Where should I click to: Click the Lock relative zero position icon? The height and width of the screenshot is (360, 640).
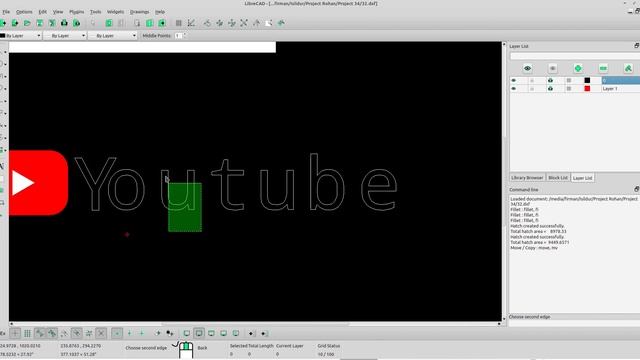[x=170, y=333]
